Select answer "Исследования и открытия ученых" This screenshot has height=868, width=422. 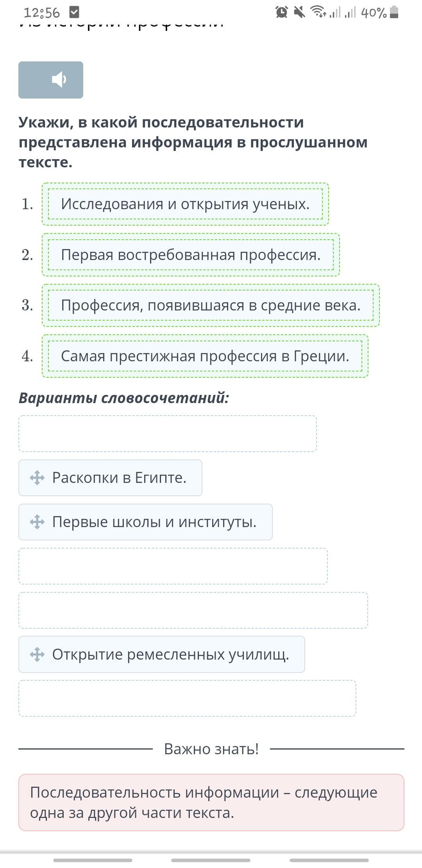click(x=185, y=204)
